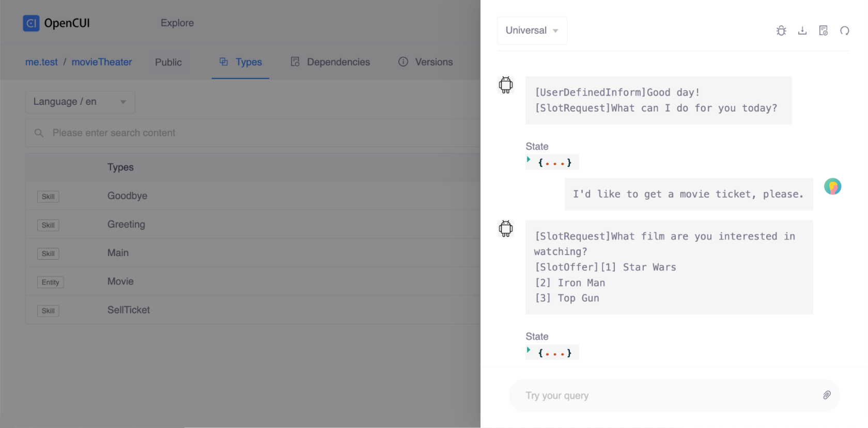868x428 pixels.
Task: Expand the first State JSON object
Action: pyautogui.click(x=529, y=160)
